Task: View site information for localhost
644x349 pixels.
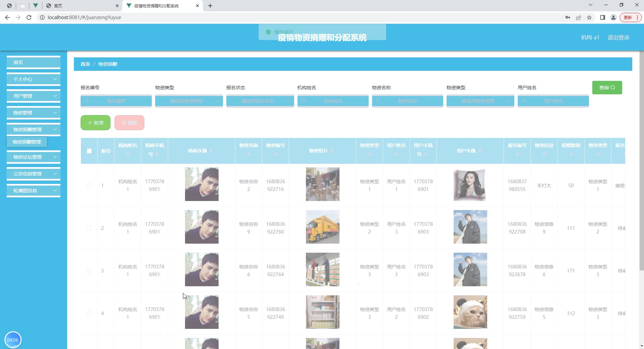Action: tap(42, 17)
